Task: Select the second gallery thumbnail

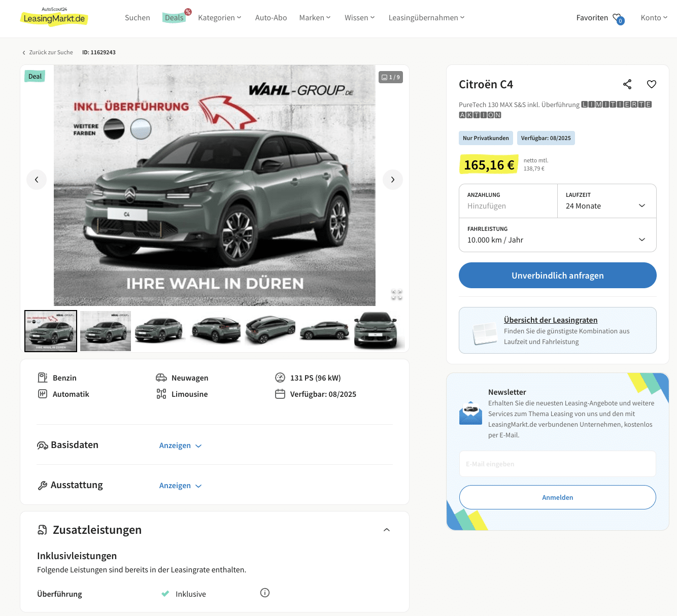Action: pos(106,331)
